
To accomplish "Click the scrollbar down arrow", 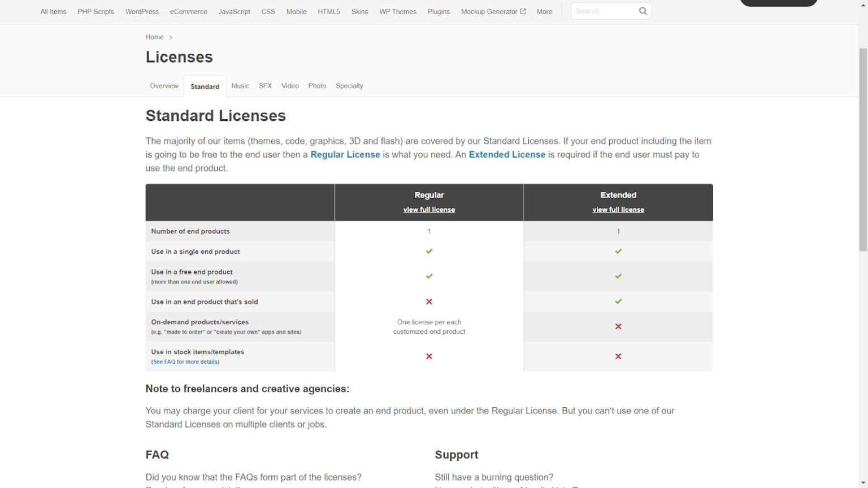I will pyautogui.click(x=864, y=483).
